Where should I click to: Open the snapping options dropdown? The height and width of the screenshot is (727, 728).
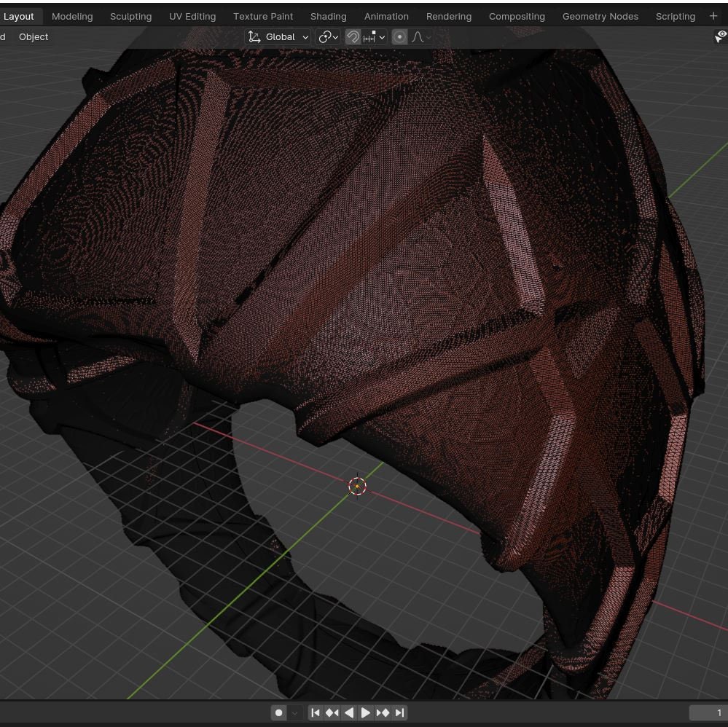375,36
